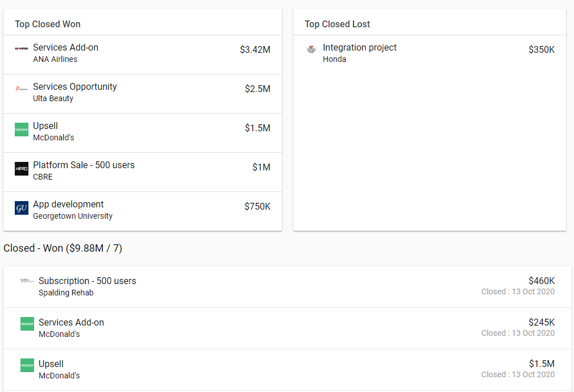Click the CBRE black logo icon
This screenshot has width=574, height=392.
point(22,169)
